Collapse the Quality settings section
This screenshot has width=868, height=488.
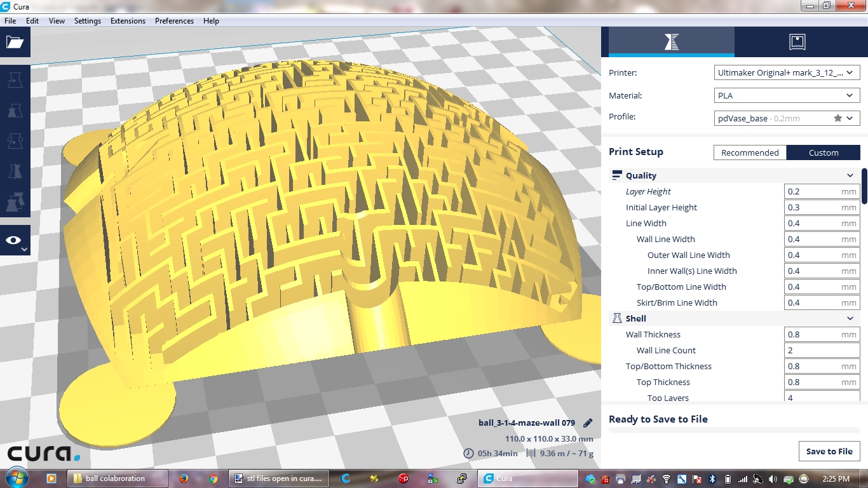pos(850,175)
